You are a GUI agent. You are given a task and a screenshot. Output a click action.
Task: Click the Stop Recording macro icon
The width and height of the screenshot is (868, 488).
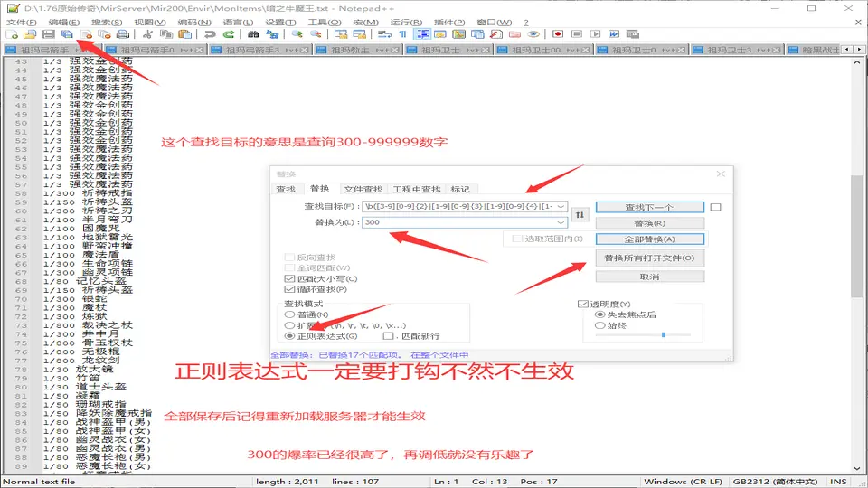click(577, 34)
